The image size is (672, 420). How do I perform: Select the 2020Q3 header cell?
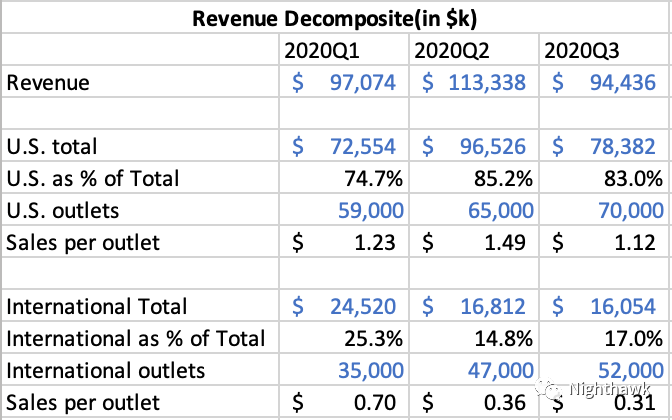point(578,50)
